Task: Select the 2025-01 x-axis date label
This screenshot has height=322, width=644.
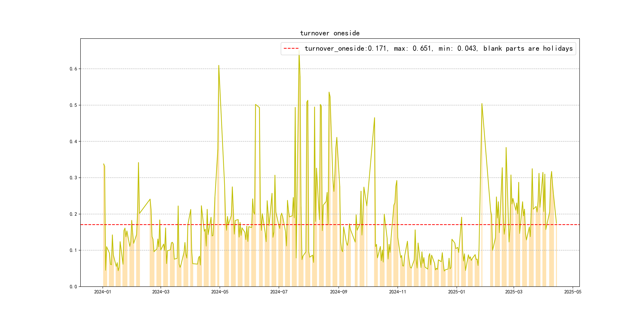Action: click(457, 292)
